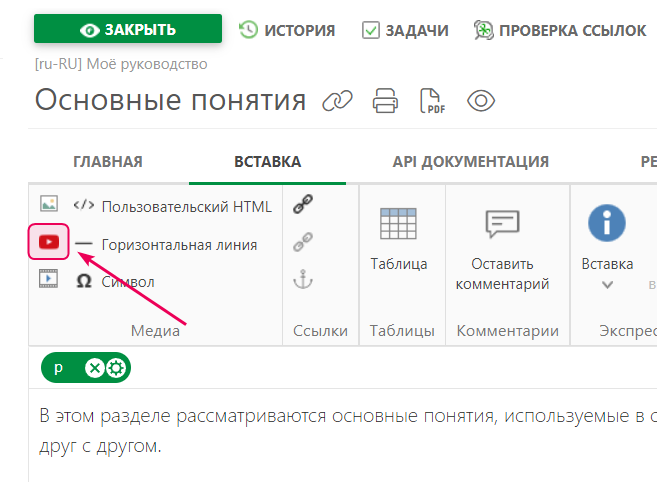Insert a hyperlink with the chain icon
Screen dimensions: 657x482
[303, 204]
